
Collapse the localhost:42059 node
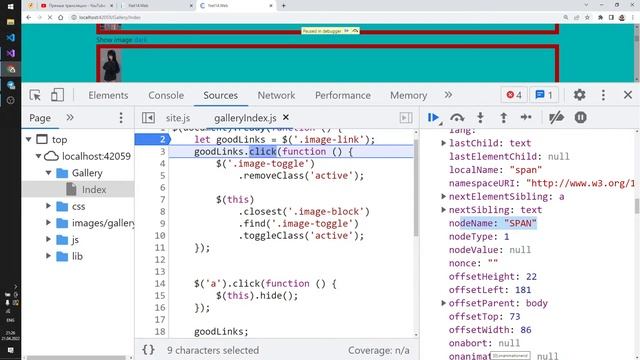[x=38, y=156]
